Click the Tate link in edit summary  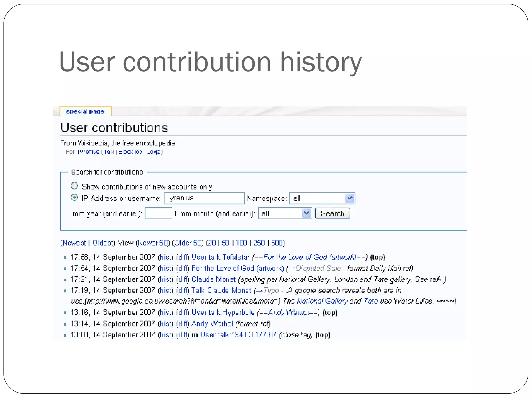(x=371, y=301)
